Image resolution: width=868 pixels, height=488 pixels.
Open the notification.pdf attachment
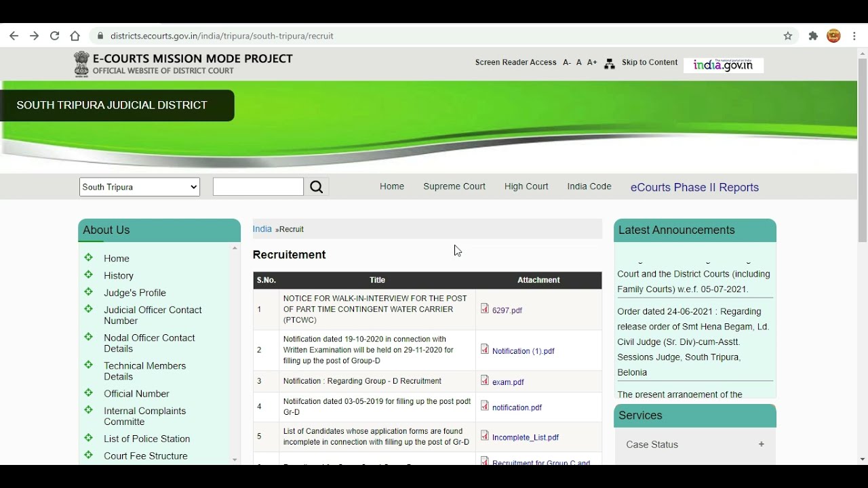(517, 408)
